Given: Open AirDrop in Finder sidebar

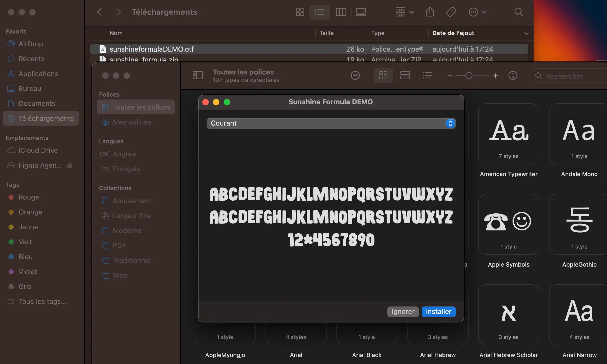Looking at the screenshot, I should [41, 44].
